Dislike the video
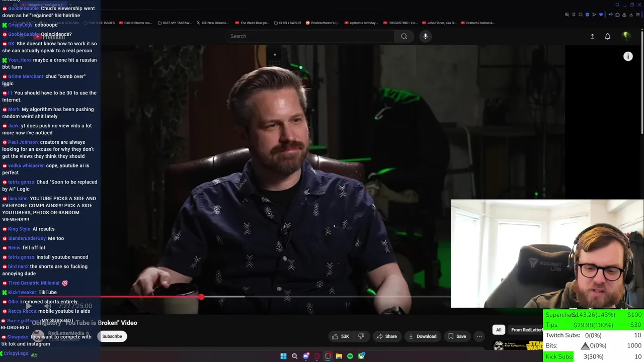This screenshot has width=644, height=362. click(361, 336)
